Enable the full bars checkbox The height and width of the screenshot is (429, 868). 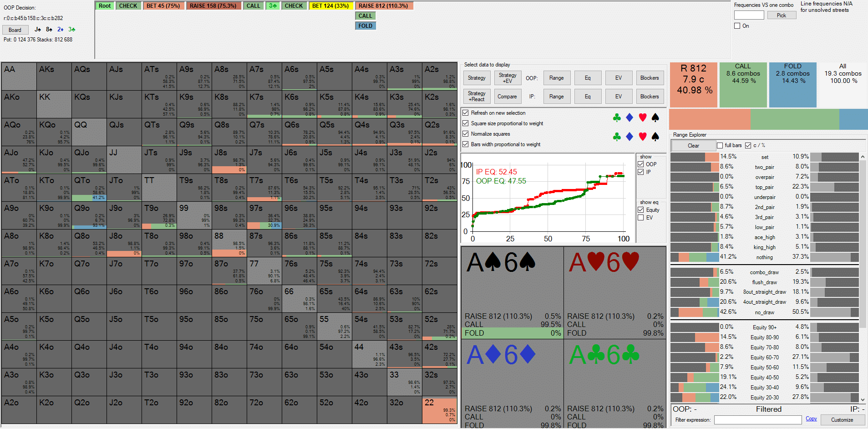point(720,146)
